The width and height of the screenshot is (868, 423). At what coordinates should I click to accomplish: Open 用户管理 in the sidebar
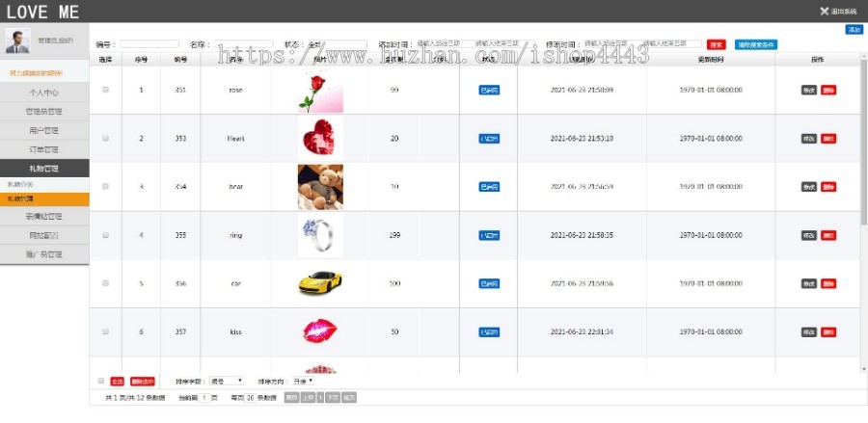tap(44, 130)
